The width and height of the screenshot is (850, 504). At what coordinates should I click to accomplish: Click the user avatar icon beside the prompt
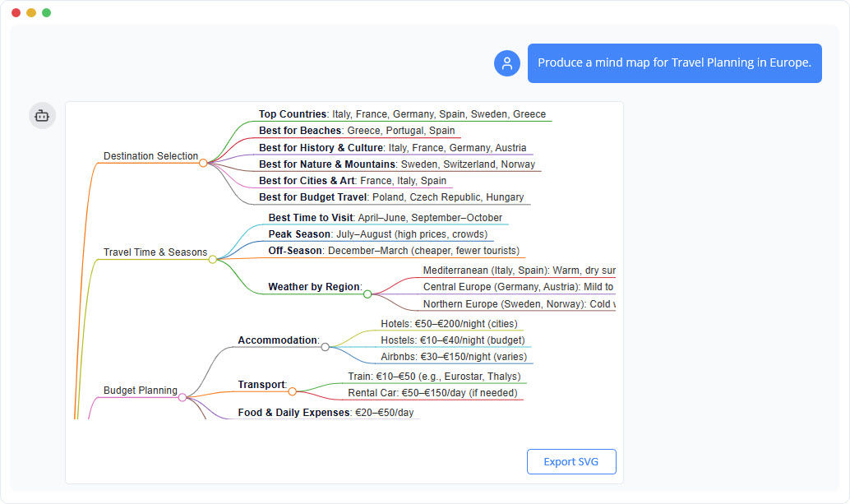506,63
